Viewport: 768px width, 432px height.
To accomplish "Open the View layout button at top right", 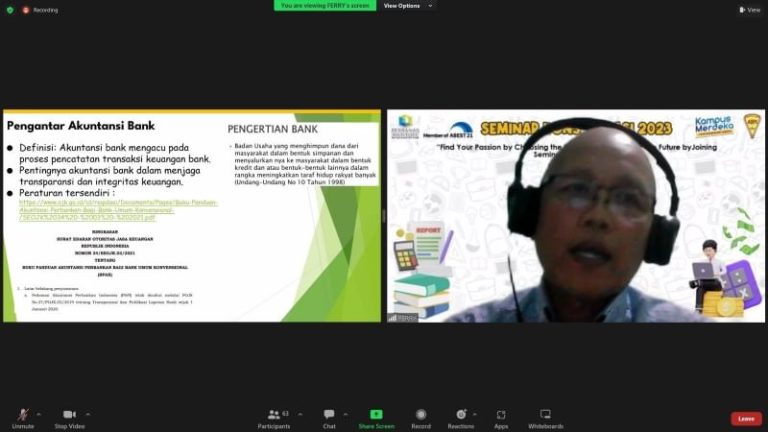I will (750, 10).
